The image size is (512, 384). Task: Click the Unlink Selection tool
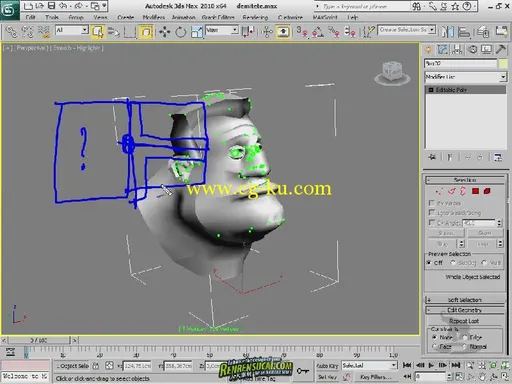[x=27, y=32]
